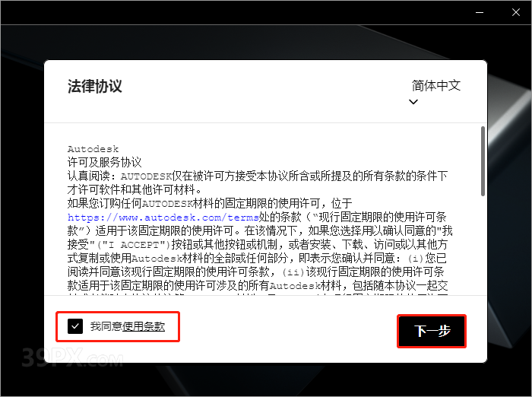
Task: Close the installer window
Action: pyautogui.click(x=516, y=13)
